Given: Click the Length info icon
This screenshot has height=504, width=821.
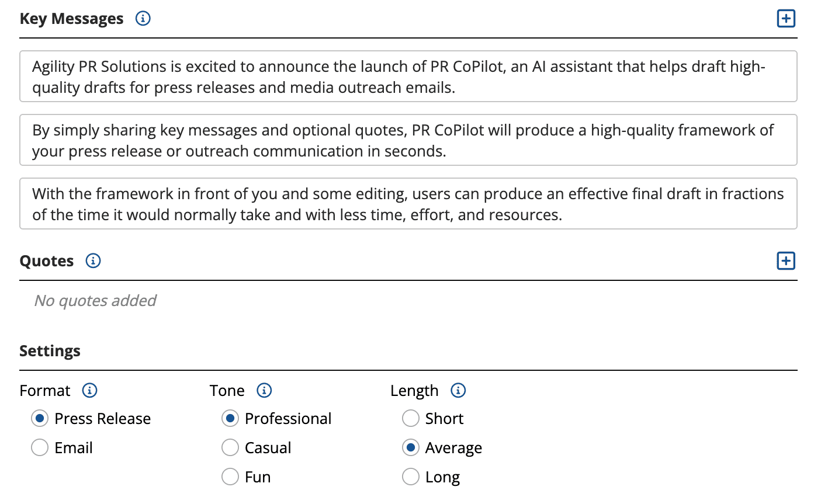Looking at the screenshot, I should [x=458, y=390].
